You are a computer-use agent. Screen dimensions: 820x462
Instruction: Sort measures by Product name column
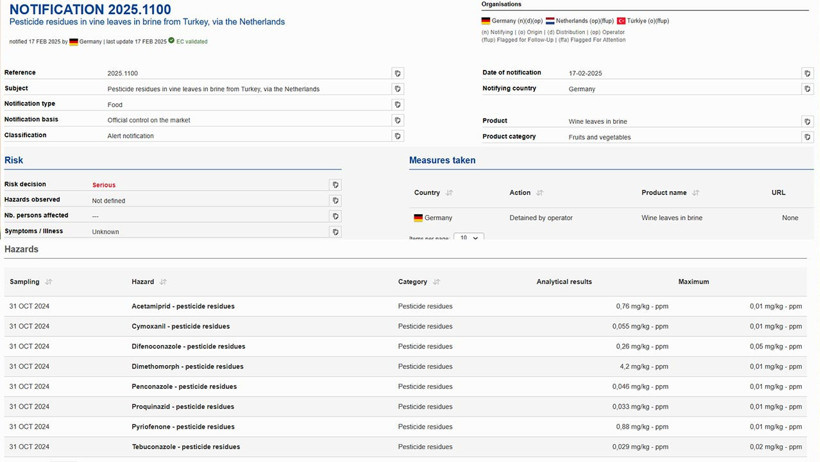pos(695,193)
